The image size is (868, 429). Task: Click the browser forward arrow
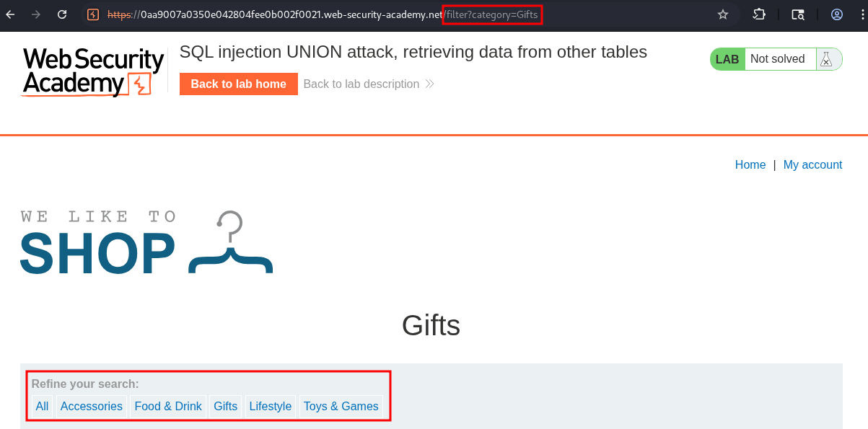36,14
